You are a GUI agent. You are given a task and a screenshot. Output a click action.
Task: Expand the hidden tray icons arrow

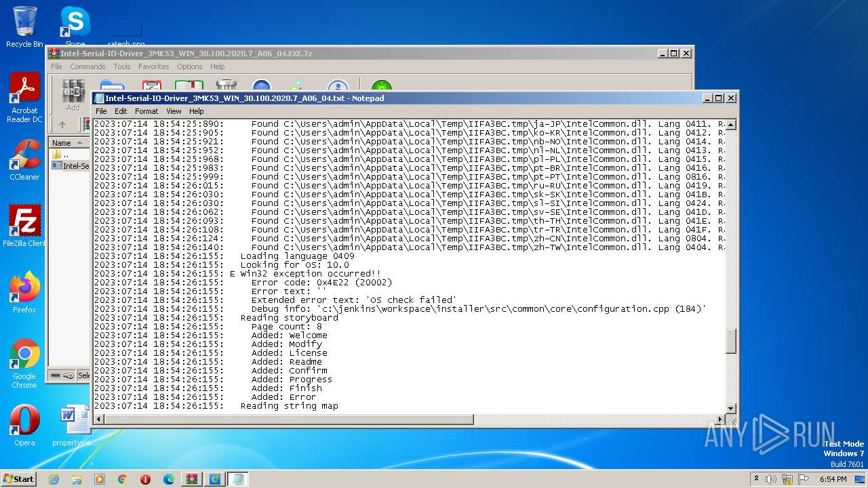tap(756, 479)
